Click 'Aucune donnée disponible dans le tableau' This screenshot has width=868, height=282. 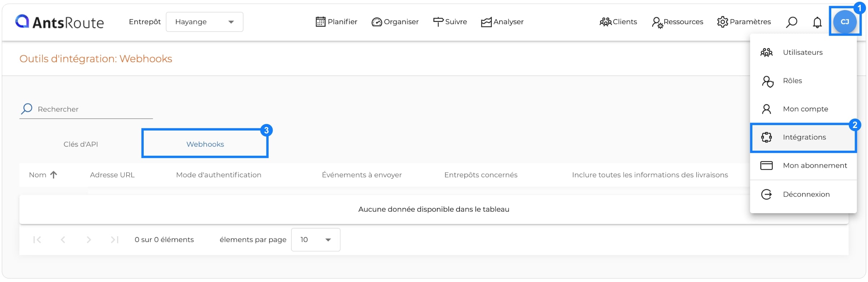pyautogui.click(x=434, y=209)
